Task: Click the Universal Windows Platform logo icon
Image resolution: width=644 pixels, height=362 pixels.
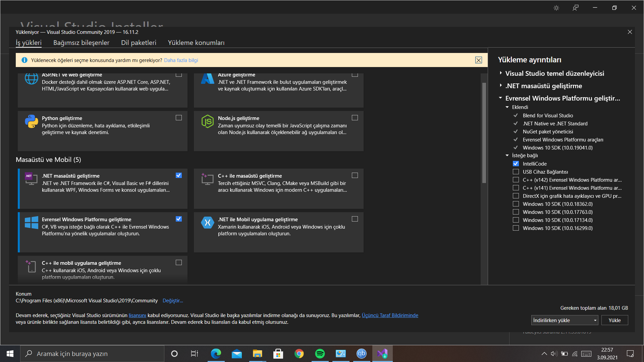Action: pos(31,223)
